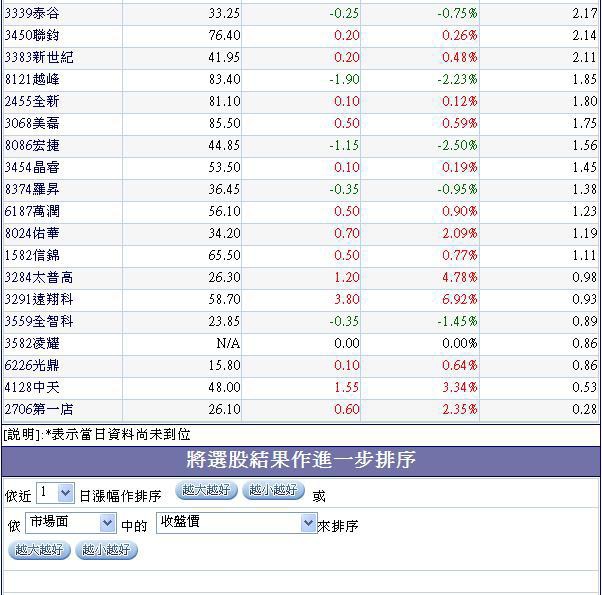Select stock 2706第一店
The height and width of the screenshot is (595, 602).
tap(39, 409)
